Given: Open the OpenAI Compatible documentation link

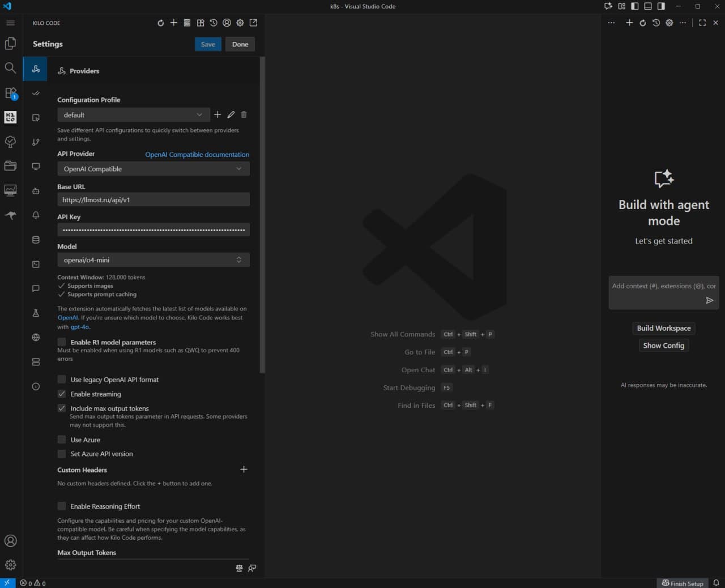Looking at the screenshot, I should pyautogui.click(x=197, y=154).
